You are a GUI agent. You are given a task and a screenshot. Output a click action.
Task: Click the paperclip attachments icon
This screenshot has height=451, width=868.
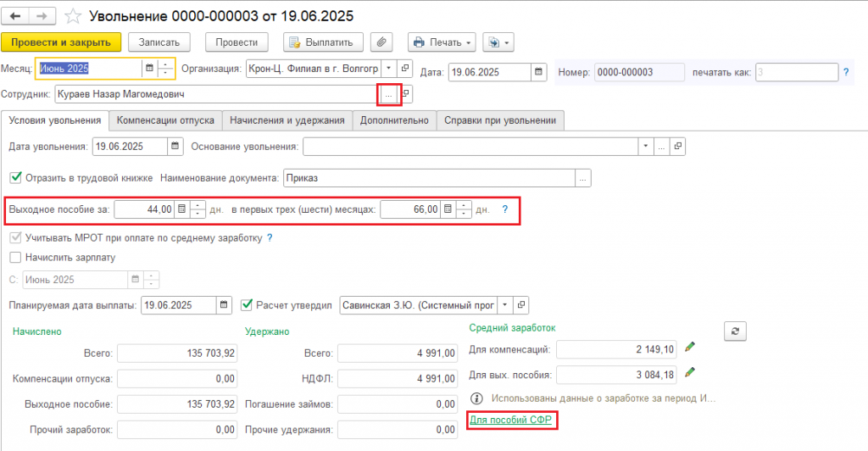(x=383, y=42)
